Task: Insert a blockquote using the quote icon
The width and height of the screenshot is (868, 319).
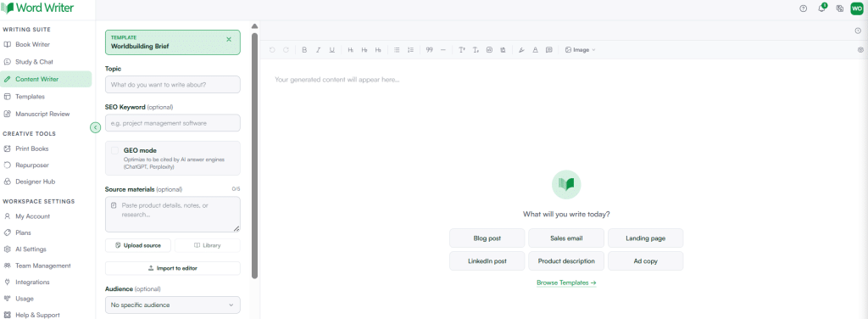Action: (430, 50)
